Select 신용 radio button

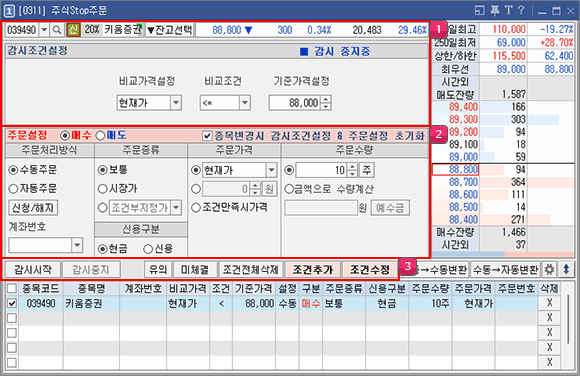(x=148, y=249)
